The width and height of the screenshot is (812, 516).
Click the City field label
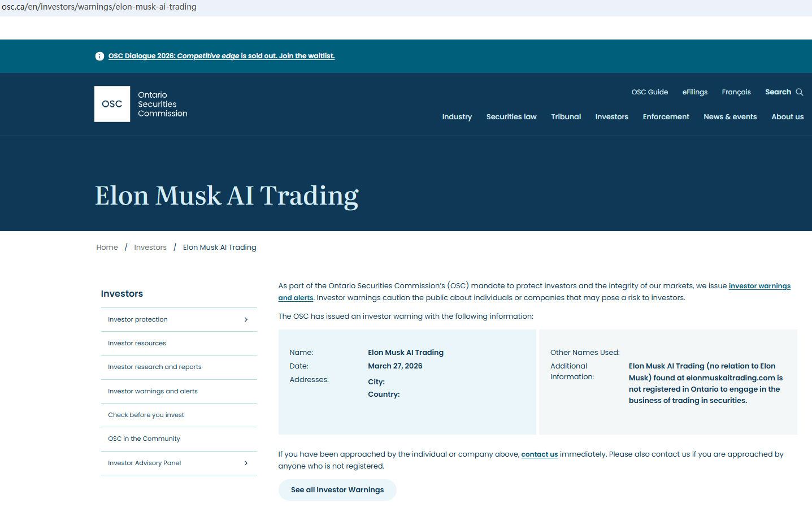376,382
